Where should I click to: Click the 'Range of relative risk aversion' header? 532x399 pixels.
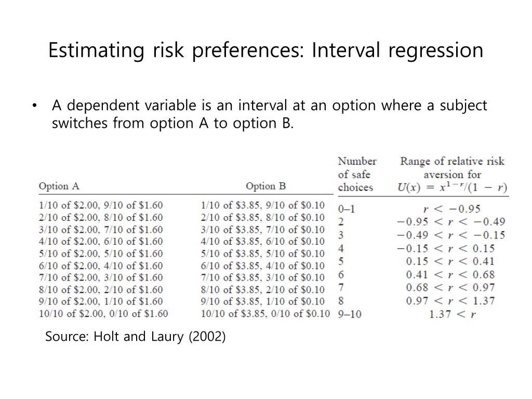tap(453, 168)
